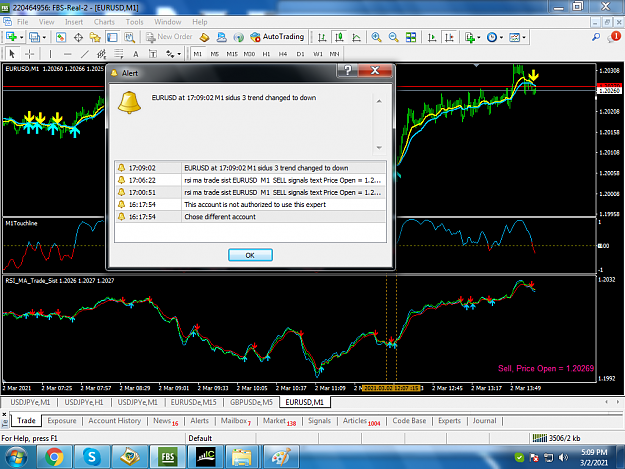This screenshot has width=625, height=469.
Task: Click OK in the Alert dialog
Action: point(250,255)
